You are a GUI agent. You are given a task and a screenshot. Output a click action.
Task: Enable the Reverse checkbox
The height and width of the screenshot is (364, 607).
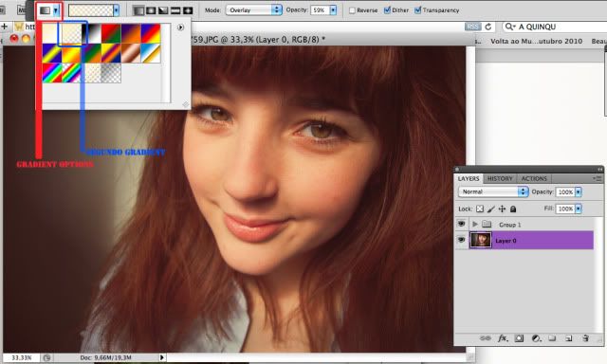[x=352, y=10]
